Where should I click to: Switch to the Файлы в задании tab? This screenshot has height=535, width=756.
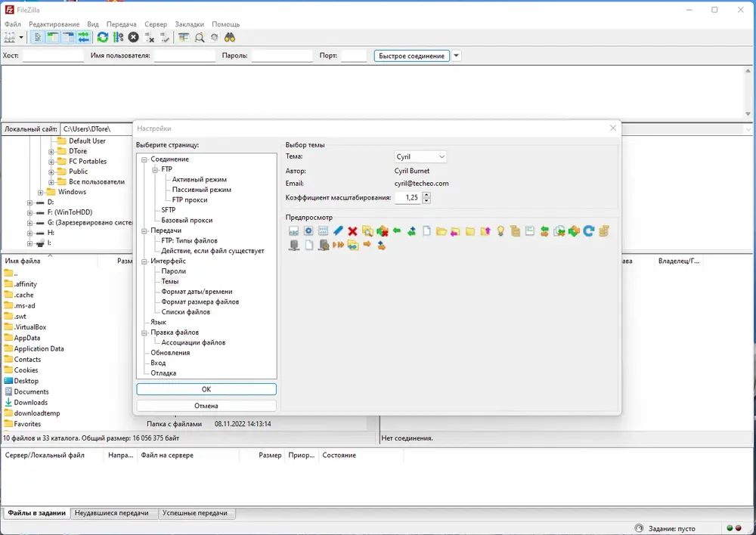(36, 513)
